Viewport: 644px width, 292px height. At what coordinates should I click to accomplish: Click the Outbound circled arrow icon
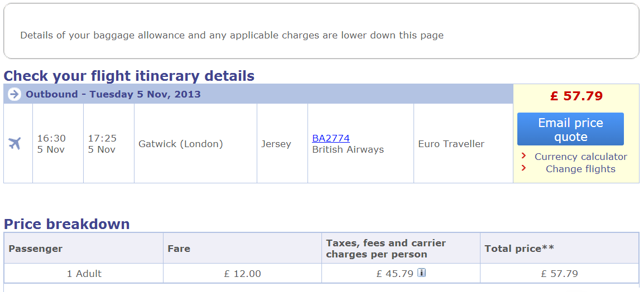coord(14,94)
